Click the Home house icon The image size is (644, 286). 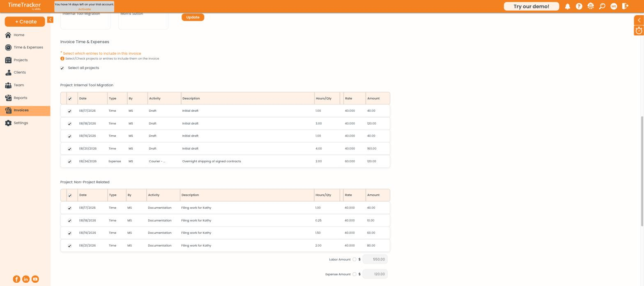coord(8,35)
